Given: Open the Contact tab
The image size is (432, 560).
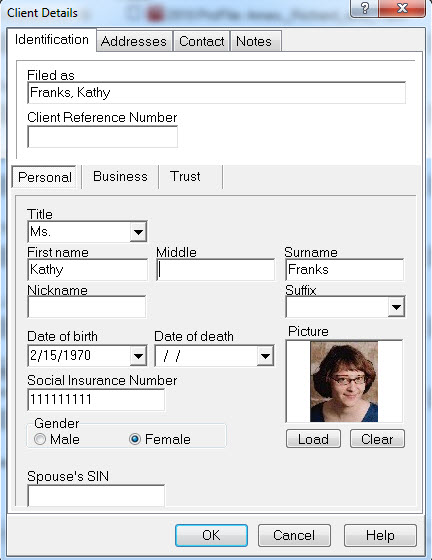Looking at the screenshot, I should click(x=202, y=41).
